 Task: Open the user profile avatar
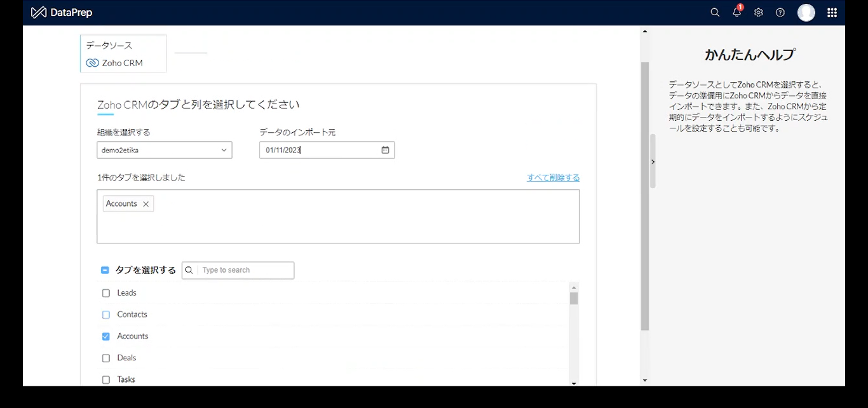click(806, 12)
